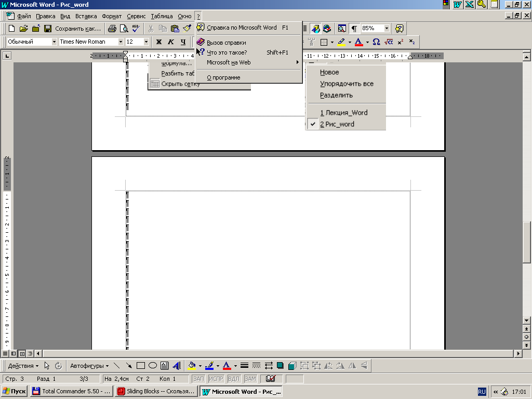Run the spelling check icon
The height and width of the screenshot is (399, 532).
(x=136, y=29)
